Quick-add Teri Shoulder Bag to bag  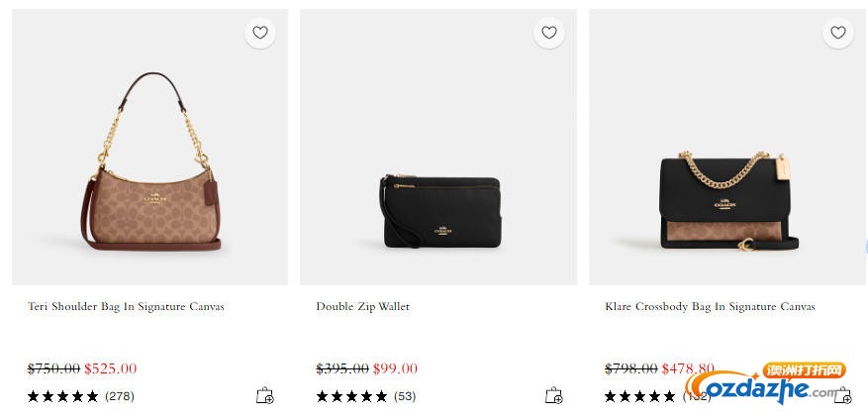tap(264, 395)
